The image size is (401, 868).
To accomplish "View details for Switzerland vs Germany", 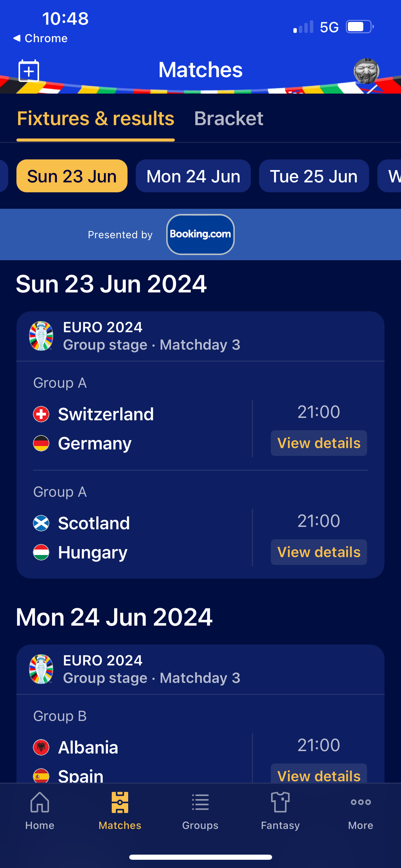I will point(319,443).
